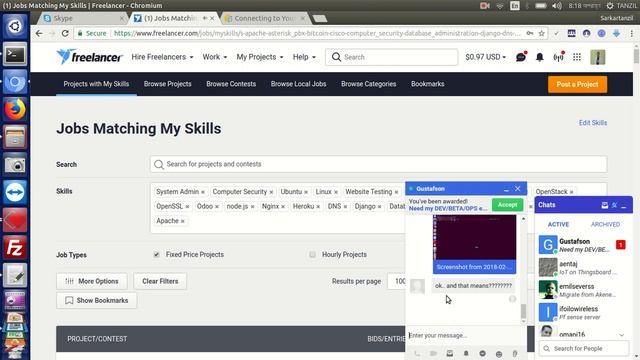The image size is (640, 360).
Task: Remove the Computer Security skill tag
Action: pyautogui.click(x=271, y=192)
